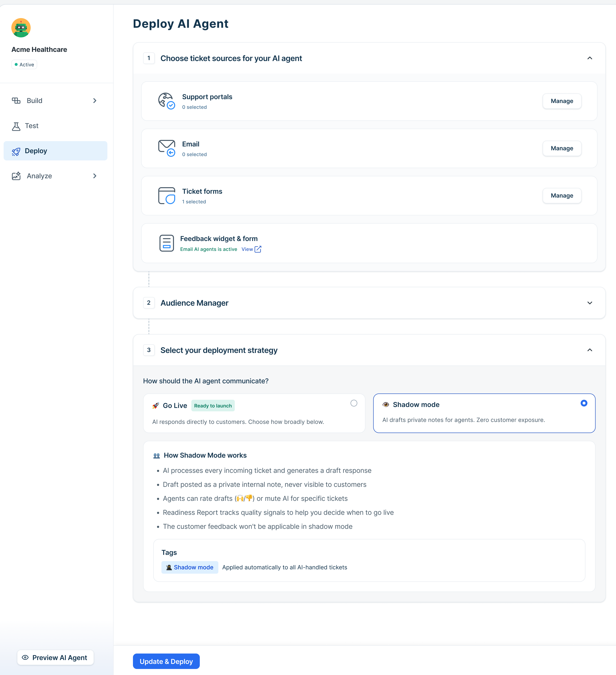The width and height of the screenshot is (616, 675).
Task: Click the Audience Manager heading
Action: point(194,303)
